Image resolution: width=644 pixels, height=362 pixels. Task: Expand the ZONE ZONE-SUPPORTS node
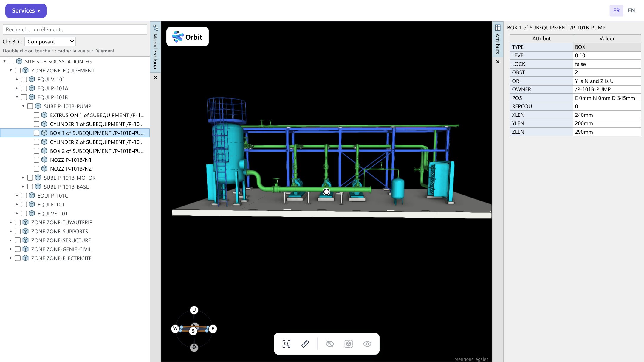11,231
